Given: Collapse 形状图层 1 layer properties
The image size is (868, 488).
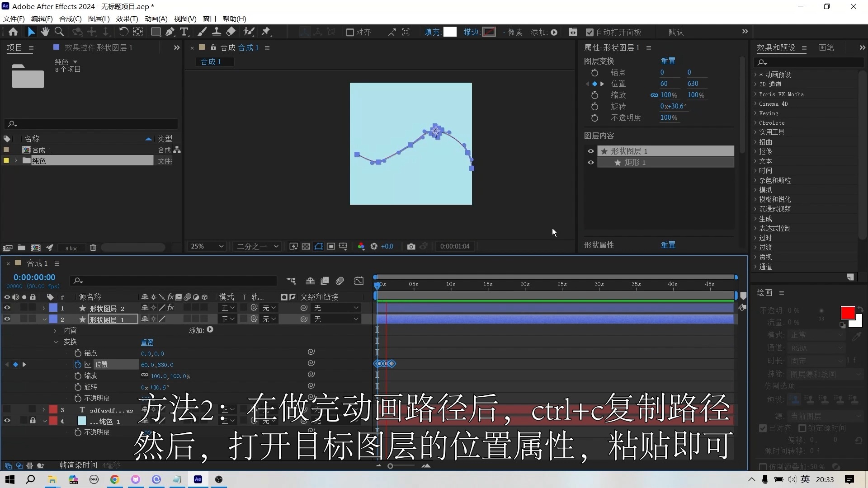Looking at the screenshot, I should coord(44,319).
